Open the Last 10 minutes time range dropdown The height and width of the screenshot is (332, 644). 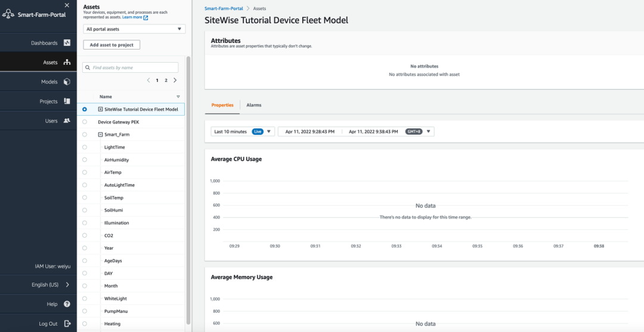(x=242, y=131)
